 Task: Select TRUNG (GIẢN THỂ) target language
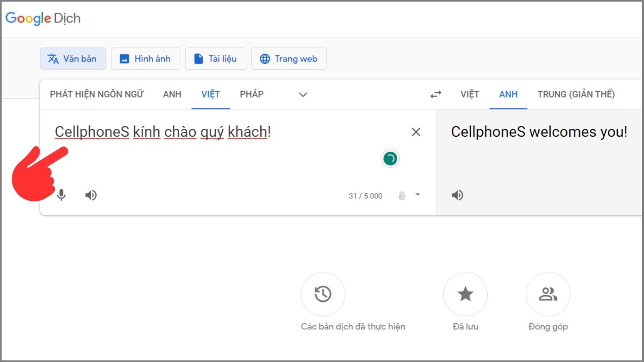576,94
